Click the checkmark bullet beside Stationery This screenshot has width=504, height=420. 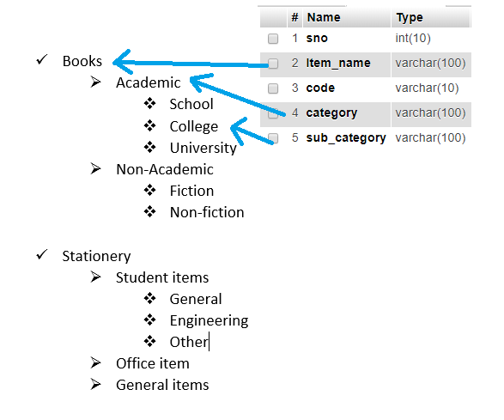(x=42, y=254)
